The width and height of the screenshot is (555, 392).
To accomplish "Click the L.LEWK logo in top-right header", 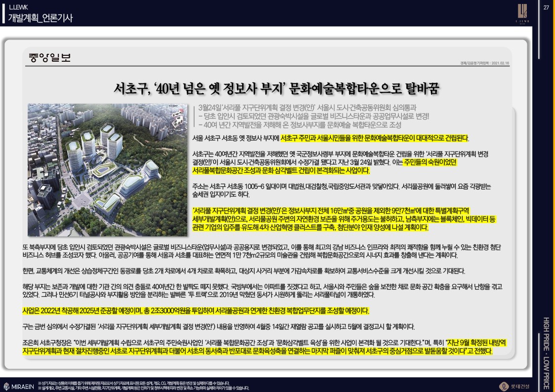I will (x=522, y=13).
